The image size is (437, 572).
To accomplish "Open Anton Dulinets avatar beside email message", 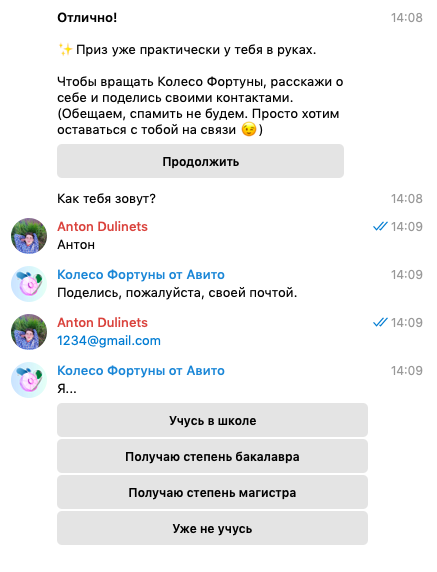I will (x=29, y=332).
